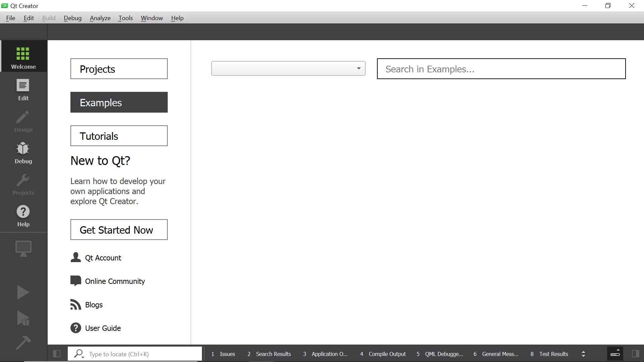
Task: Open the Help mode
Action: [23, 216]
